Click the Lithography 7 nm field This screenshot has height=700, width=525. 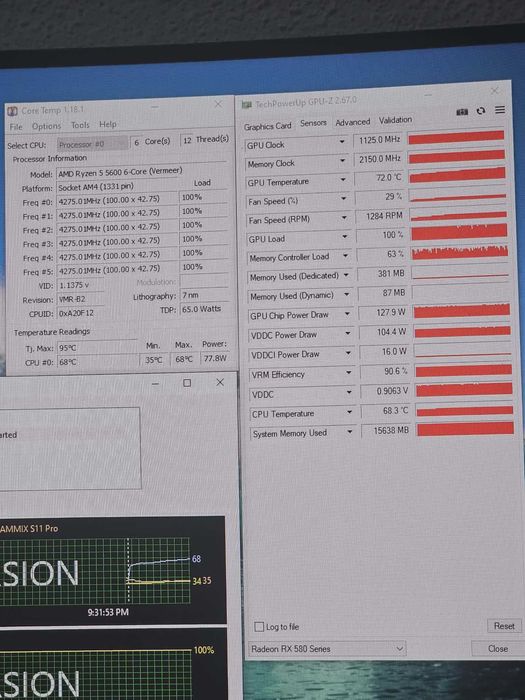pos(204,295)
